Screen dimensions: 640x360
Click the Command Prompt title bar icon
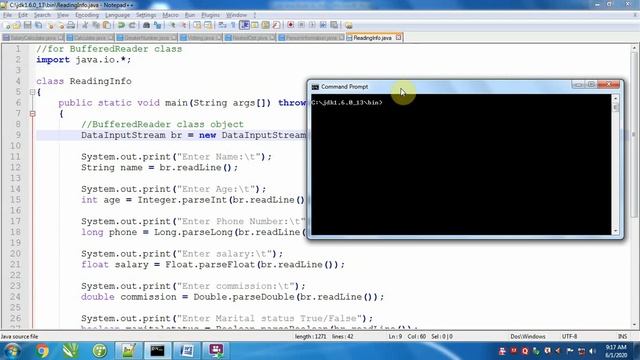(x=315, y=87)
